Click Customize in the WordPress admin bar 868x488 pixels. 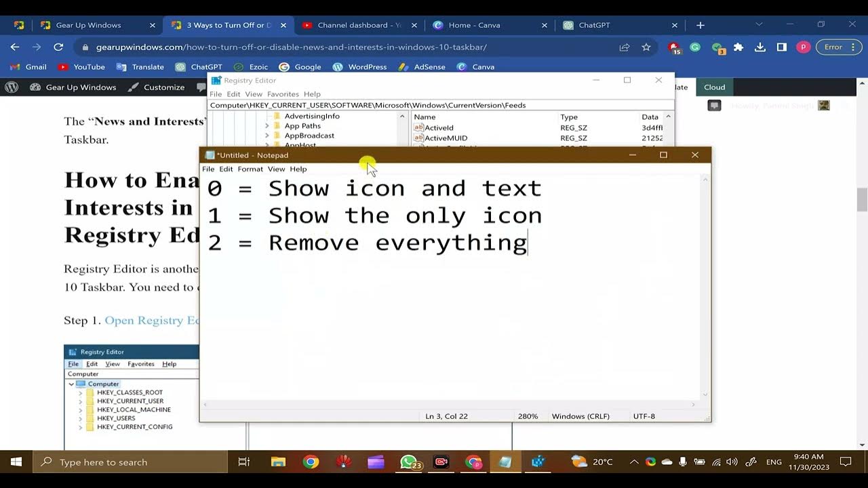click(x=157, y=87)
